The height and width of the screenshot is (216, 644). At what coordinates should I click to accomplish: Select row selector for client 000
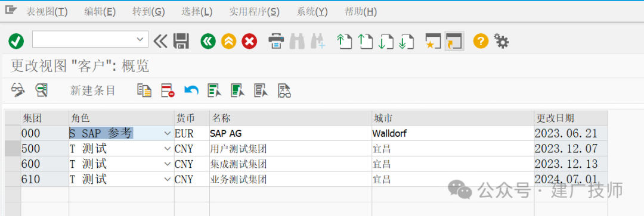13,133
